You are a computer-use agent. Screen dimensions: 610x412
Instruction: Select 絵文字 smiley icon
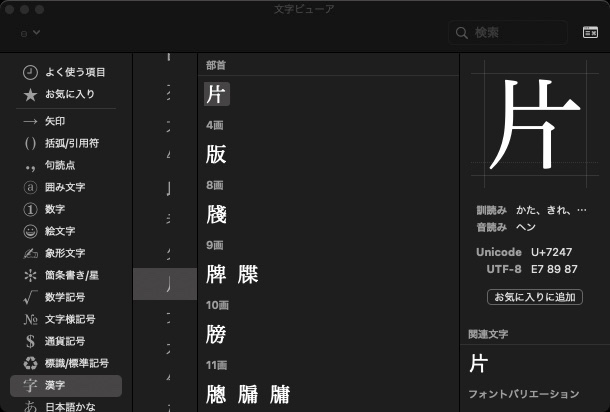[30, 231]
